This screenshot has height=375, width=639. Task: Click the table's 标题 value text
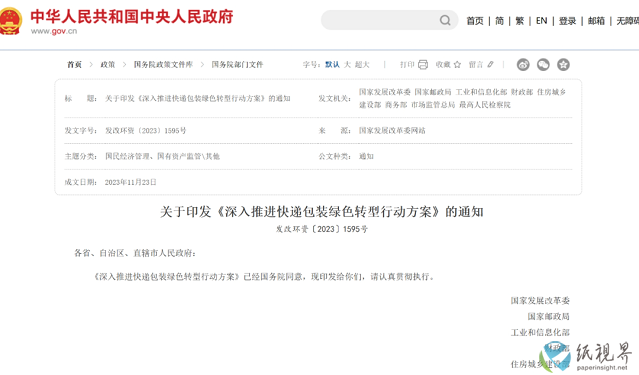(x=198, y=98)
